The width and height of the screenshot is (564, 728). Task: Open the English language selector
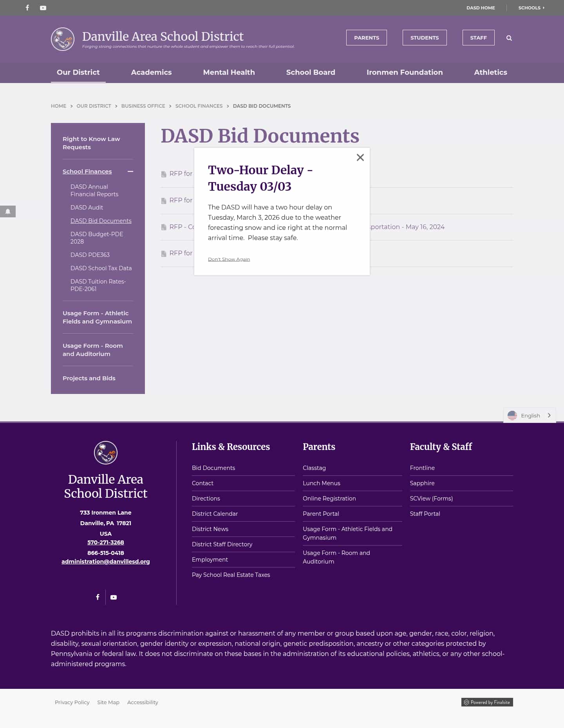tap(530, 415)
